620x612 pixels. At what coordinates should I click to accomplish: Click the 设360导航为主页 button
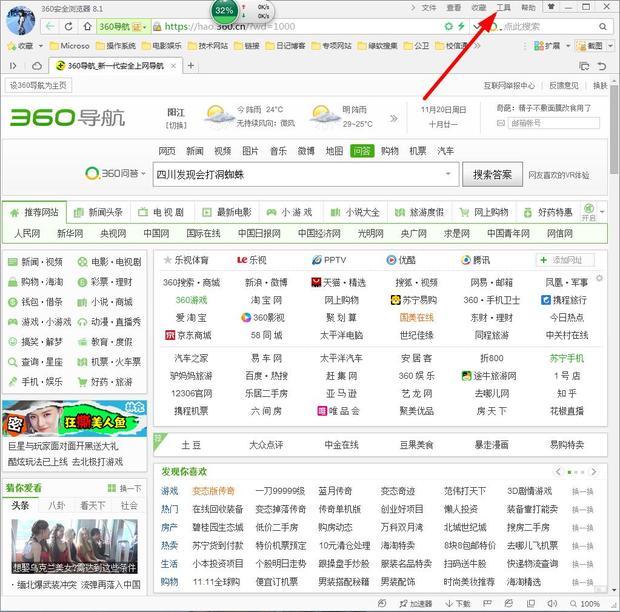(38, 85)
